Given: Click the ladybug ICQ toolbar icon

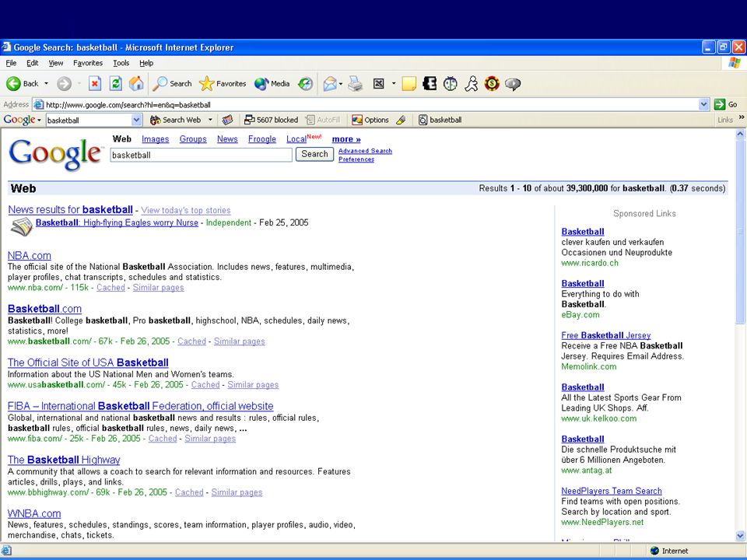Looking at the screenshot, I should (x=451, y=84).
